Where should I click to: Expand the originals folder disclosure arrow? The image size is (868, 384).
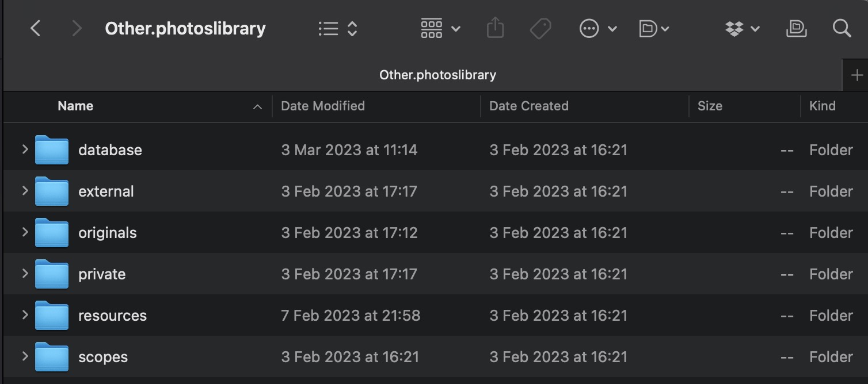tap(25, 232)
